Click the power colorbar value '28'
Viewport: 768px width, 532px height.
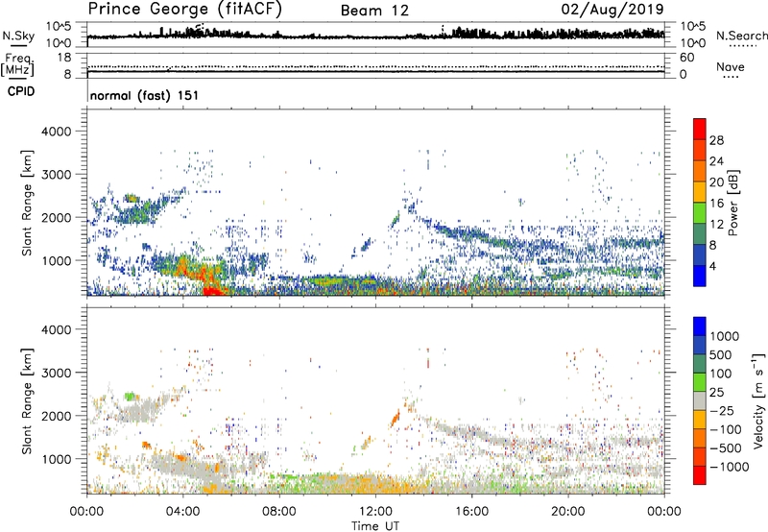point(716,140)
